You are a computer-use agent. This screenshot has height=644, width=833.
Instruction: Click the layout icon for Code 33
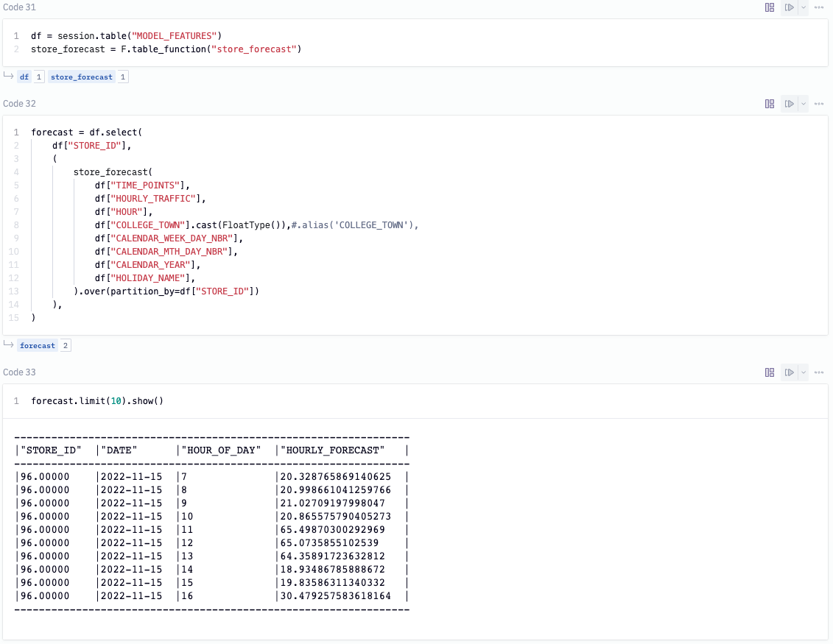[770, 372]
